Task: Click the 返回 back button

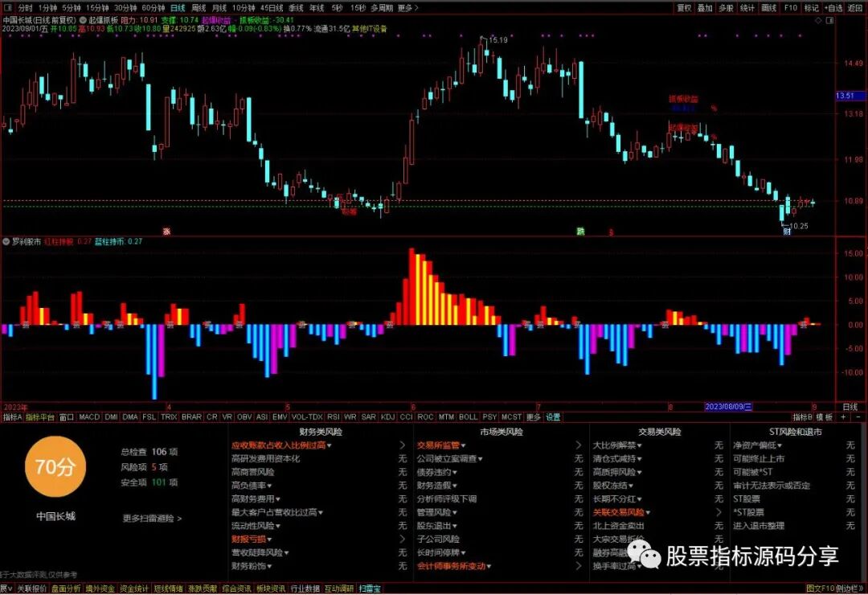Action: 854,8
